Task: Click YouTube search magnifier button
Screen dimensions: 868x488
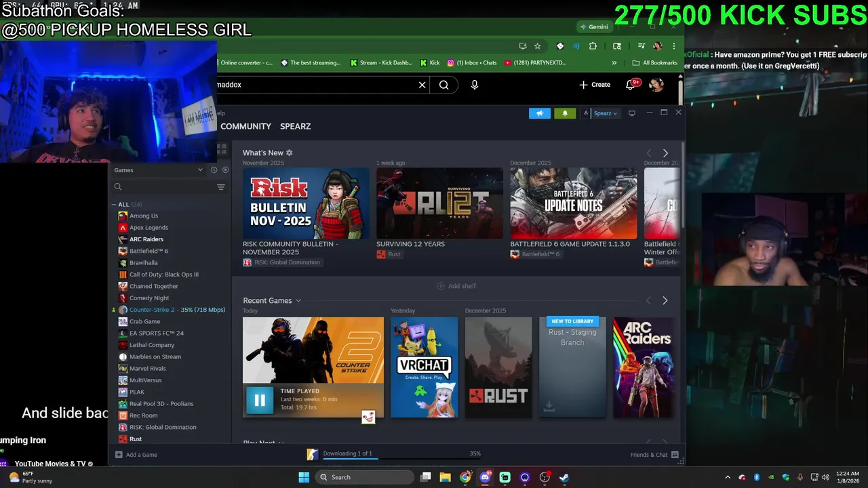Action: pyautogui.click(x=444, y=85)
